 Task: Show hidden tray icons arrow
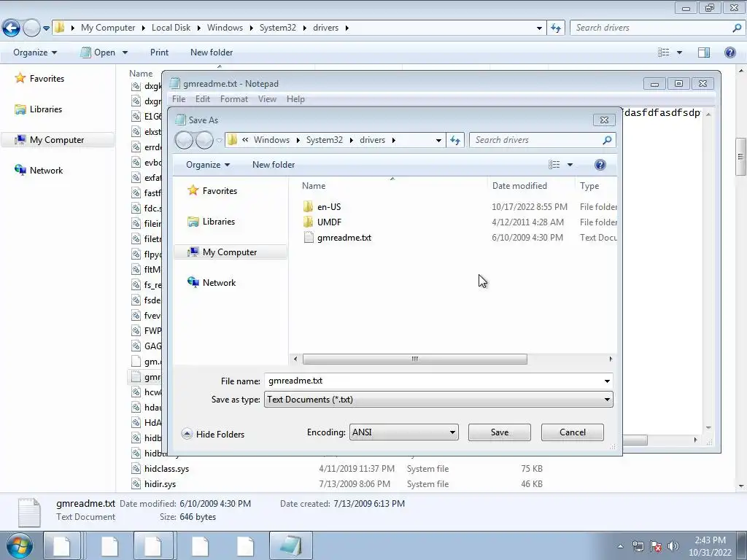(x=620, y=546)
